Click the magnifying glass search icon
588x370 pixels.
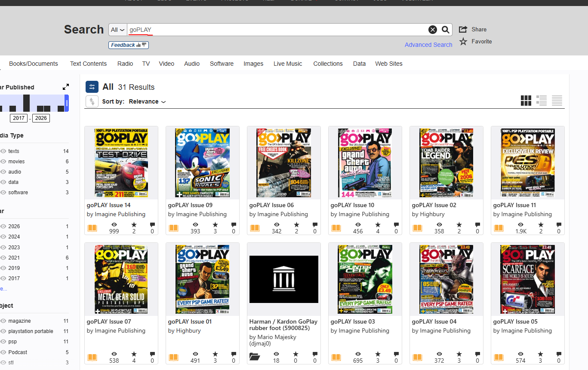[x=446, y=30]
